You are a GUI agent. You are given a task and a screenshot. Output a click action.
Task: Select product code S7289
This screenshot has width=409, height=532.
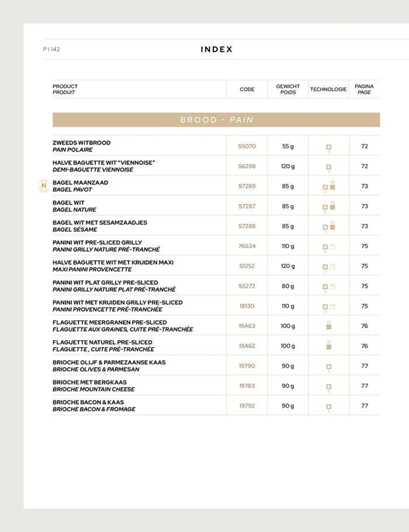pyautogui.click(x=247, y=186)
